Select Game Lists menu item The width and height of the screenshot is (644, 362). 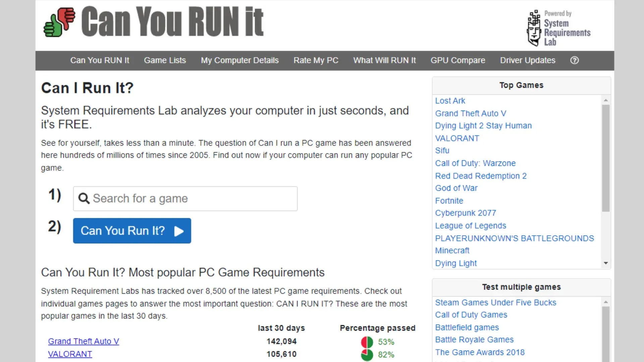(165, 60)
